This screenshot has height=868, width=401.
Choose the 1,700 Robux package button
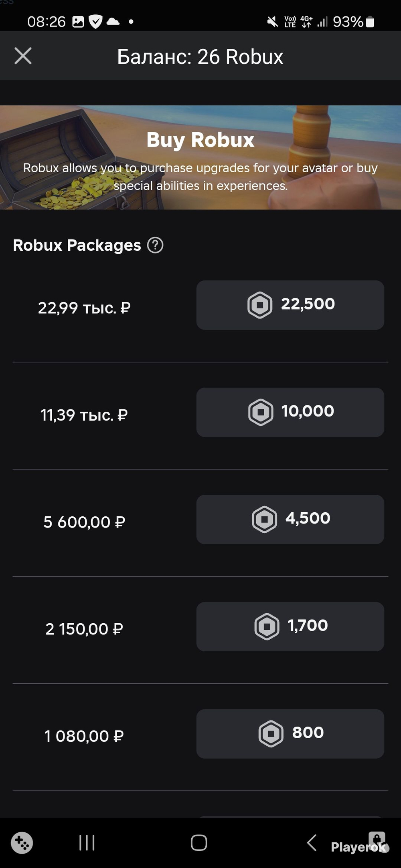(x=290, y=626)
